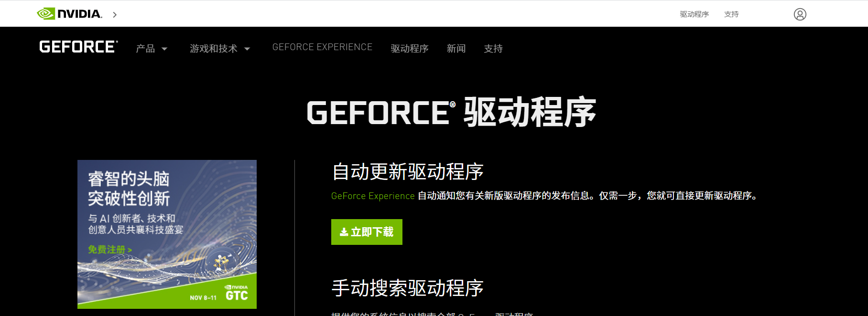This screenshot has height=316, width=868.
Task: Open the 游戏和技术 dropdown menu
Action: point(220,49)
